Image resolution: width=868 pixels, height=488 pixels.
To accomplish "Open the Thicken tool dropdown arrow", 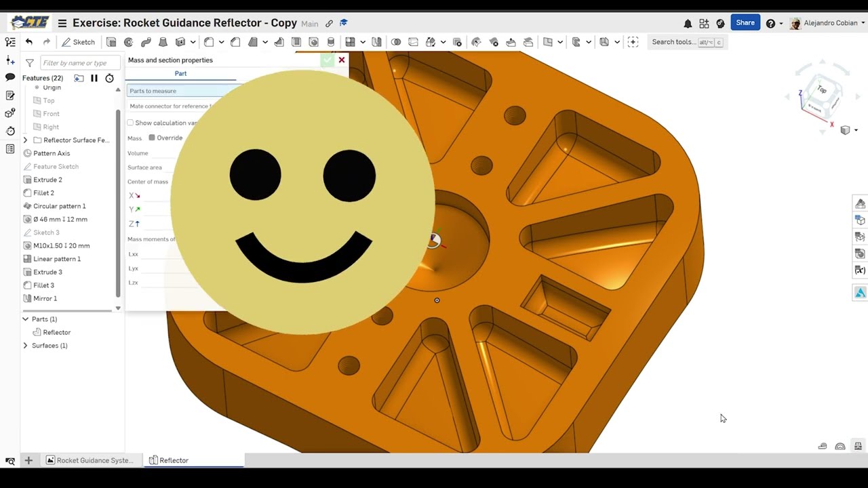I will 193,42.
